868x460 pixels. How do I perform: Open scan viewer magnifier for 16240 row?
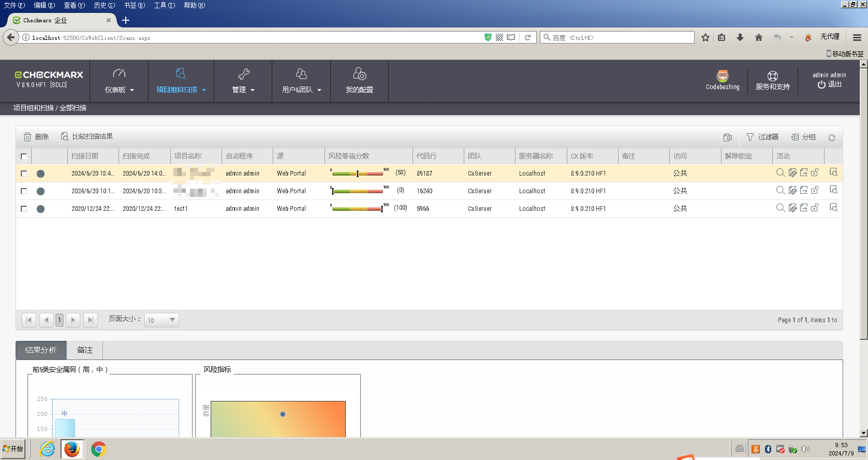tap(780, 190)
